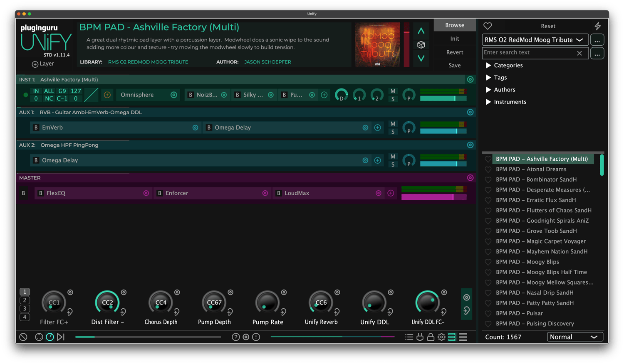Toggle the INST 1 layer enable dot
Image resolution: width=624 pixels, height=364 pixels.
click(x=25, y=95)
